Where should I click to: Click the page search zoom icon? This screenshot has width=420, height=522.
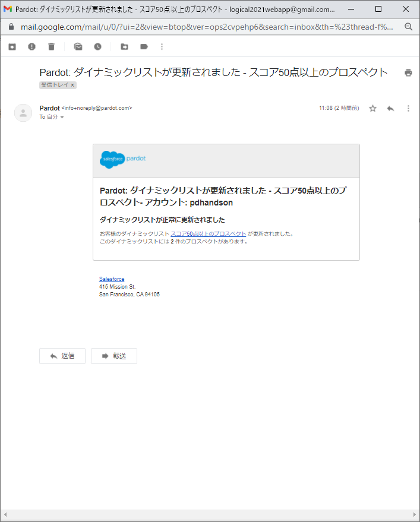click(408, 27)
